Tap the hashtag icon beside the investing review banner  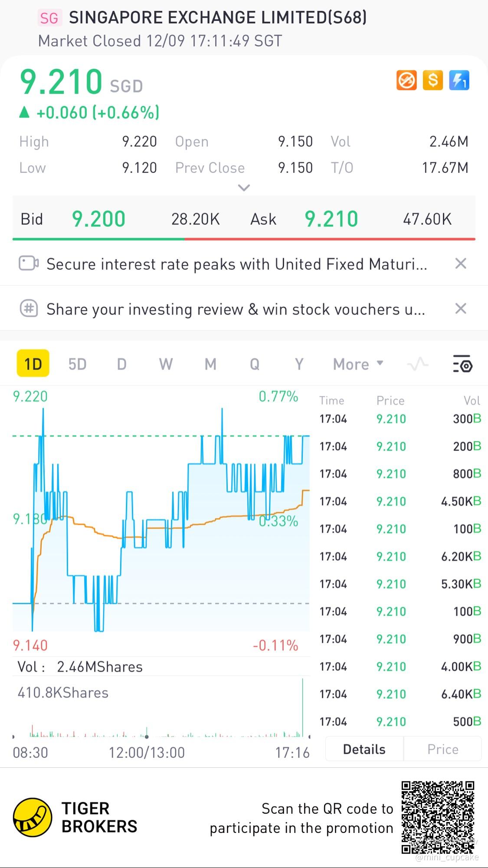(29, 309)
